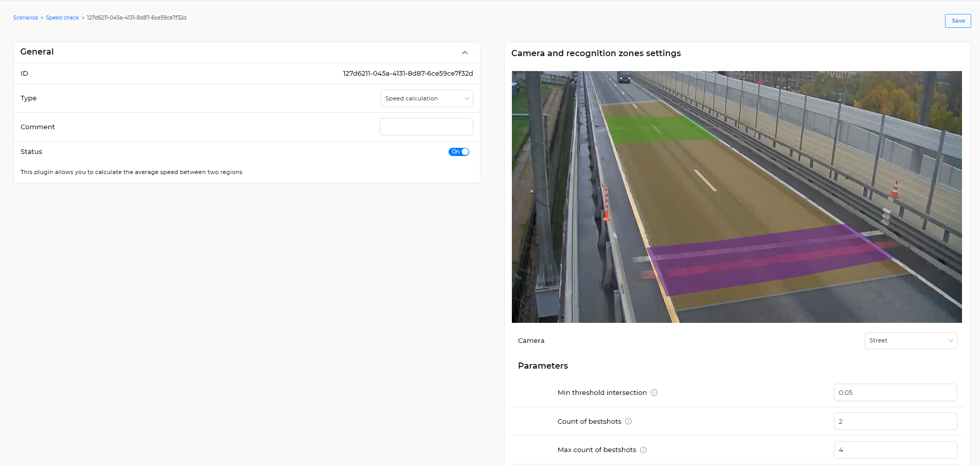Go to Speed check breadcrumb
This screenshot has width=980, height=466.
62,18
